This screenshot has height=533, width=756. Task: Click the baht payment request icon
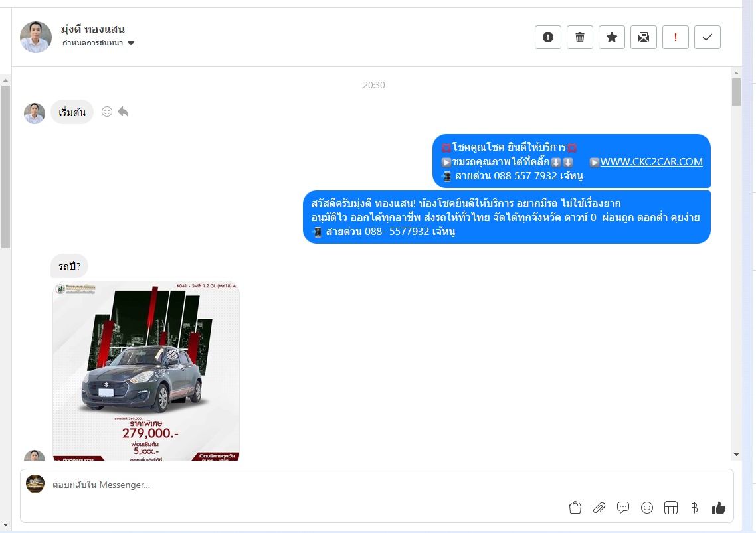coord(694,508)
